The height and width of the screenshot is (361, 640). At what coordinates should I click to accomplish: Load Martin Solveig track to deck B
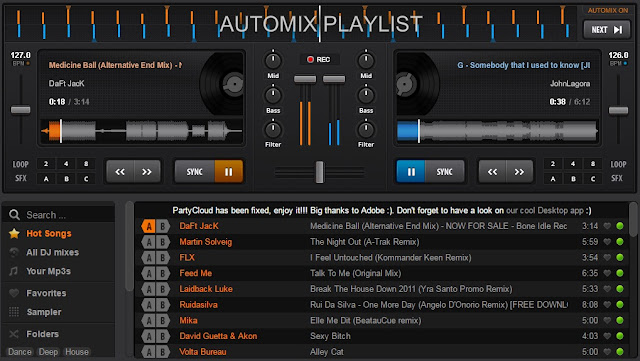pyautogui.click(x=162, y=242)
